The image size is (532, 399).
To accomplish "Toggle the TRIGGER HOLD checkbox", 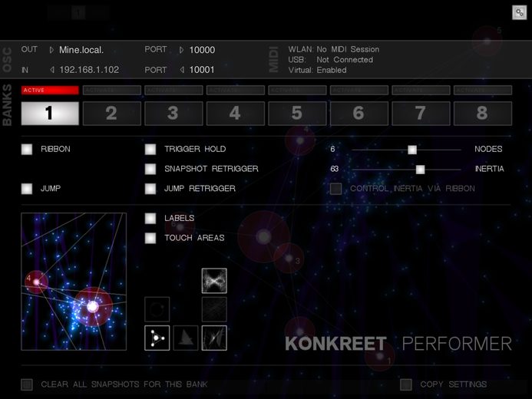I will pos(150,149).
